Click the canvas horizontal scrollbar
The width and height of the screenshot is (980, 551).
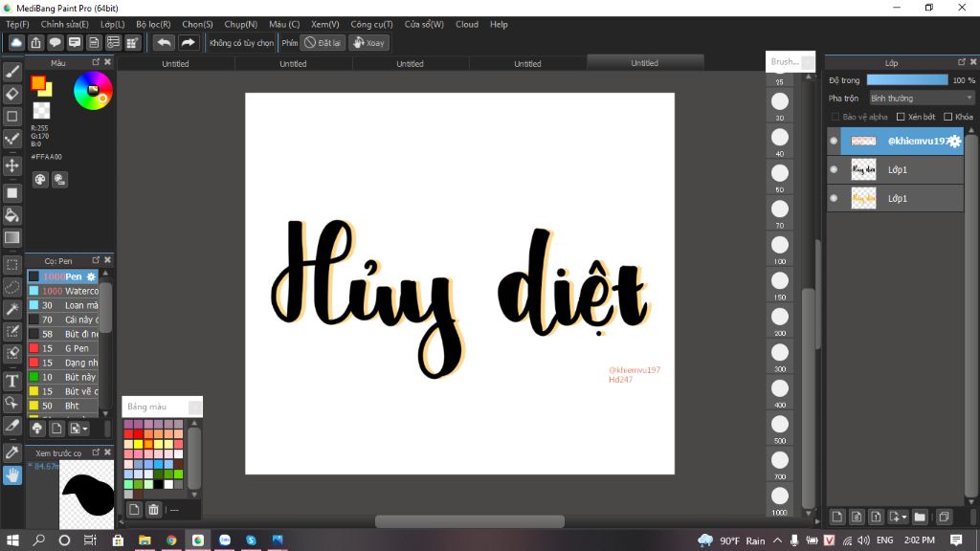click(469, 521)
